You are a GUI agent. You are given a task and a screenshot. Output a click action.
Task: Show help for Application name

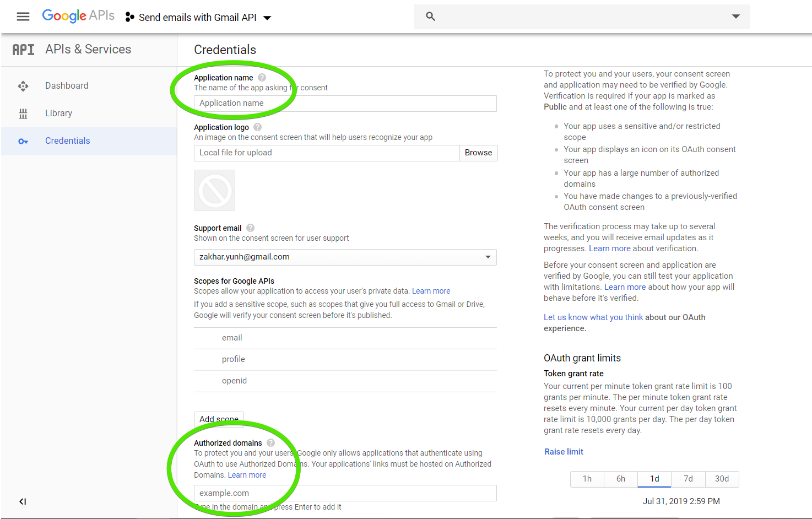(262, 78)
